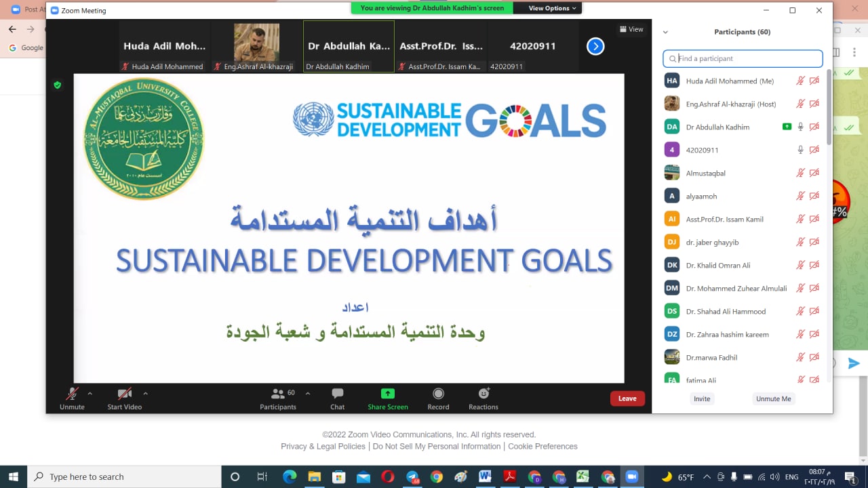Toggle the camera-off icon for Dr. Mohammed Zuhear Almulali

tap(814, 288)
